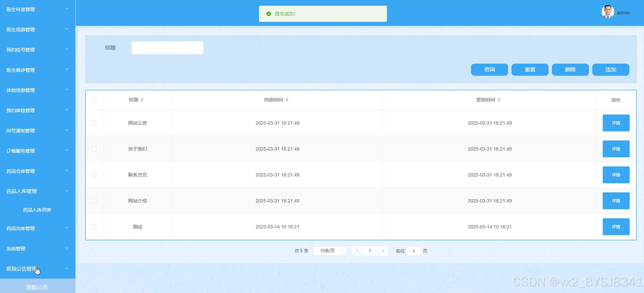Open the 10条/页 page size dropdown
This screenshot has width=644, height=293.
(330, 251)
